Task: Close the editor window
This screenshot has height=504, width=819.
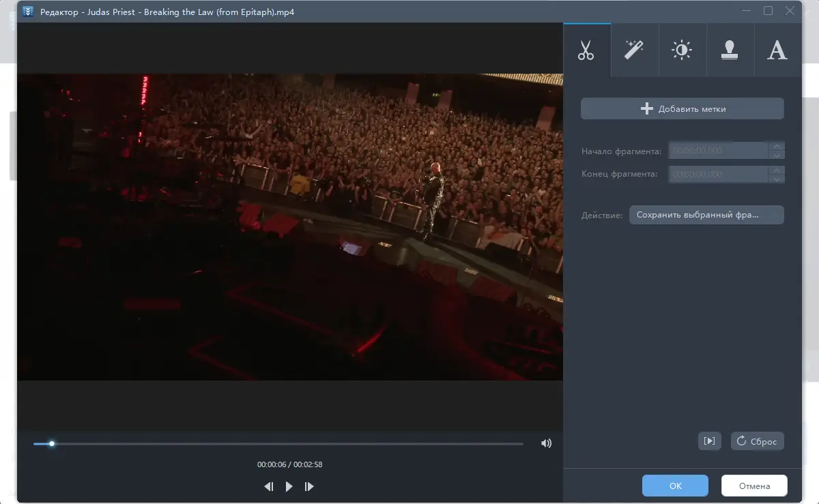Action: pos(790,11)
